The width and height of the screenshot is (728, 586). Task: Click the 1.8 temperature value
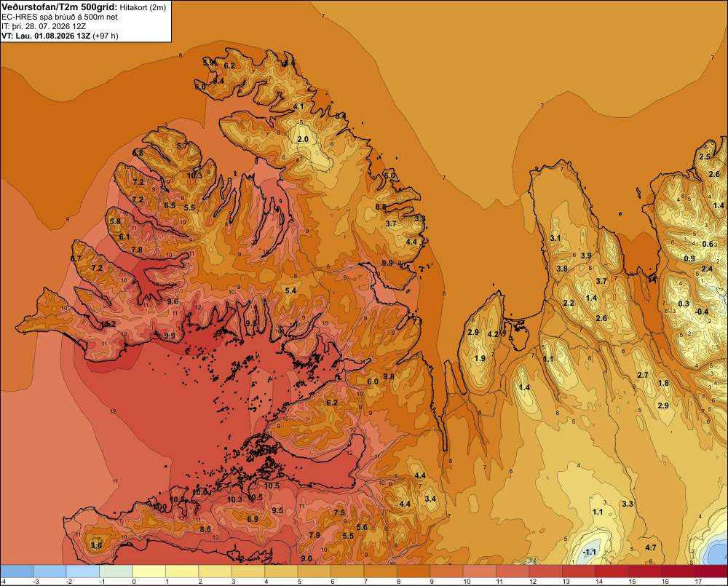(663, 383)
